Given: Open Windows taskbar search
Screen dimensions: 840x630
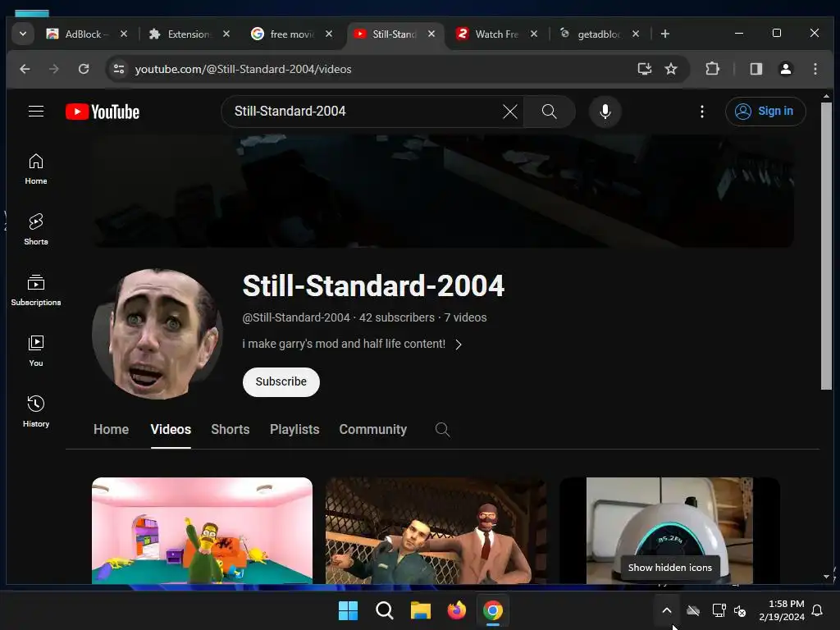Looking at the screenshot, I should pos(384,610).
